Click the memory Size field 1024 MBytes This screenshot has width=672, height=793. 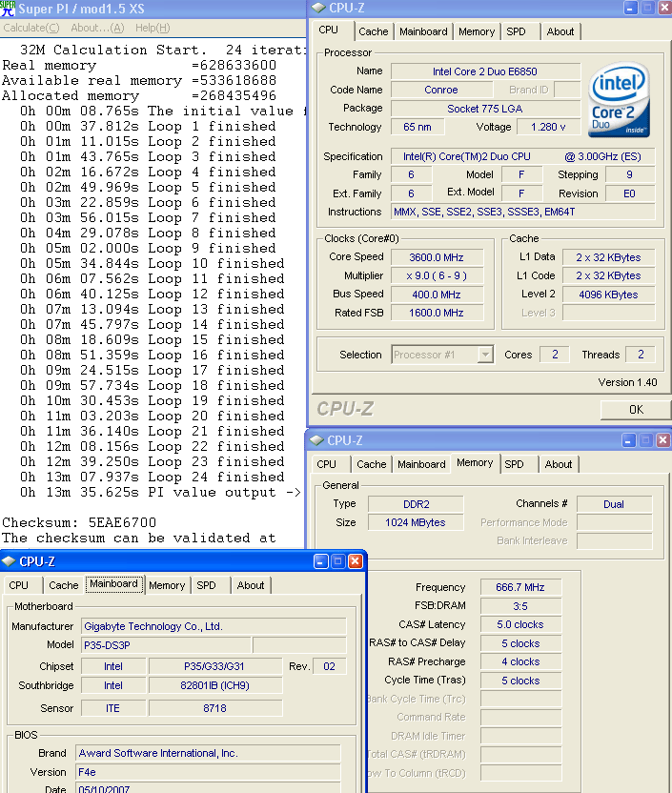[416, 522]
